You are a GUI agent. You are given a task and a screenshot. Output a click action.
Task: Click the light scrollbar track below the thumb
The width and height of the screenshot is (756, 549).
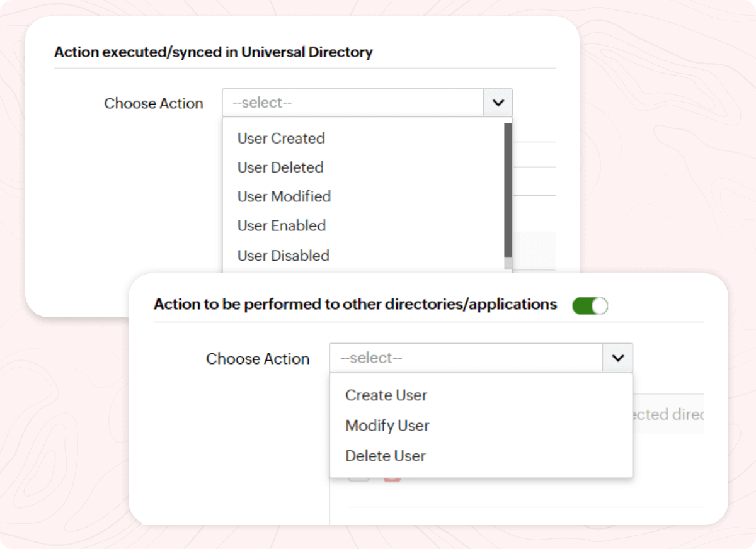pyautogui.click(x=508, y=263)
